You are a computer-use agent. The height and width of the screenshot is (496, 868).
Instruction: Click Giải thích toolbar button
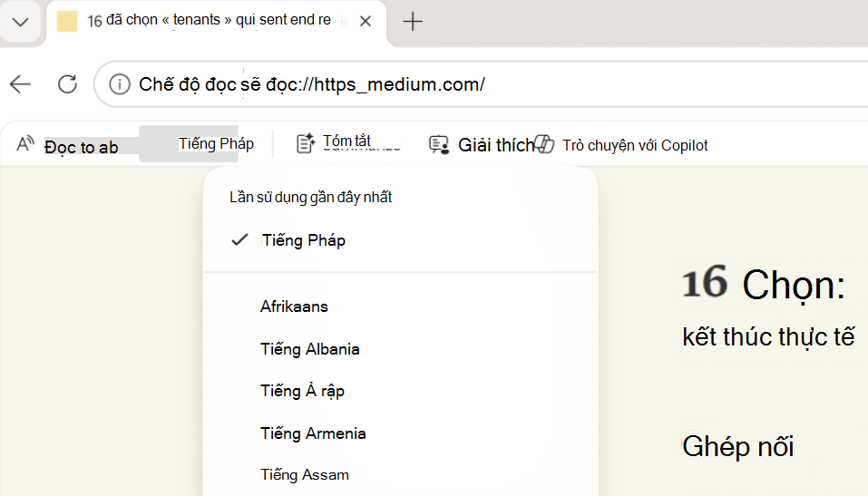tap(482, 145)
